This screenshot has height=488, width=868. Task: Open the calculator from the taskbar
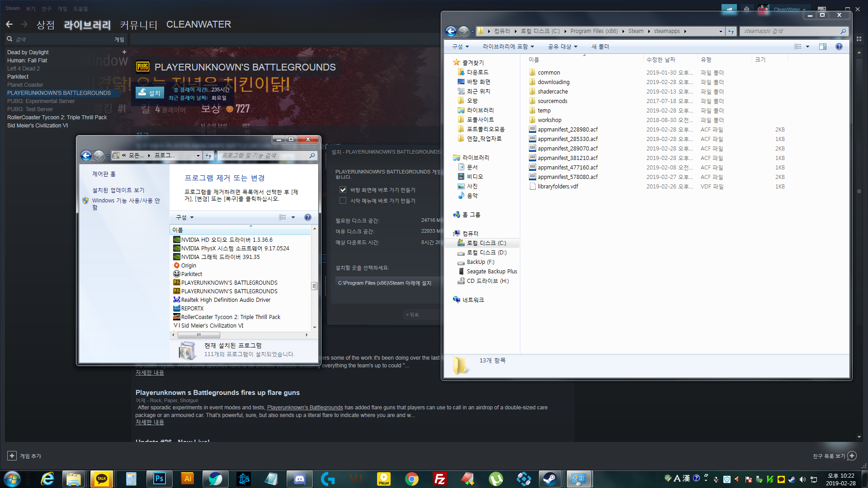tap(131, 479)
